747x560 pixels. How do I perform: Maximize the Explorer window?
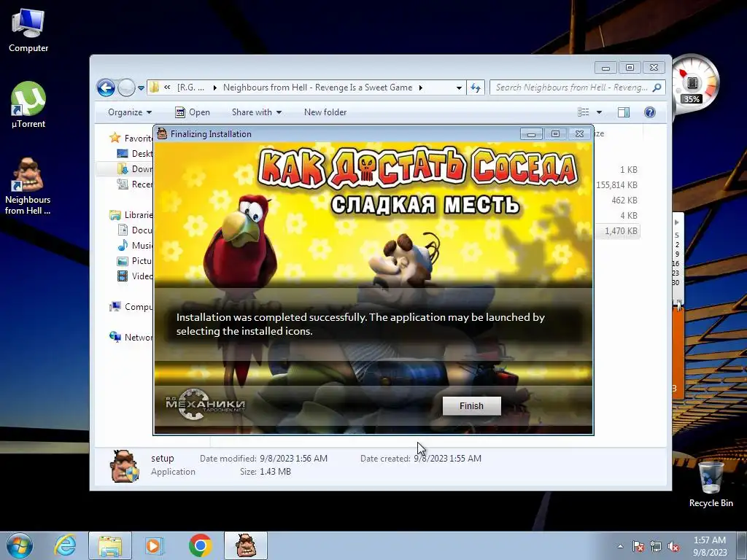(630, 68)
